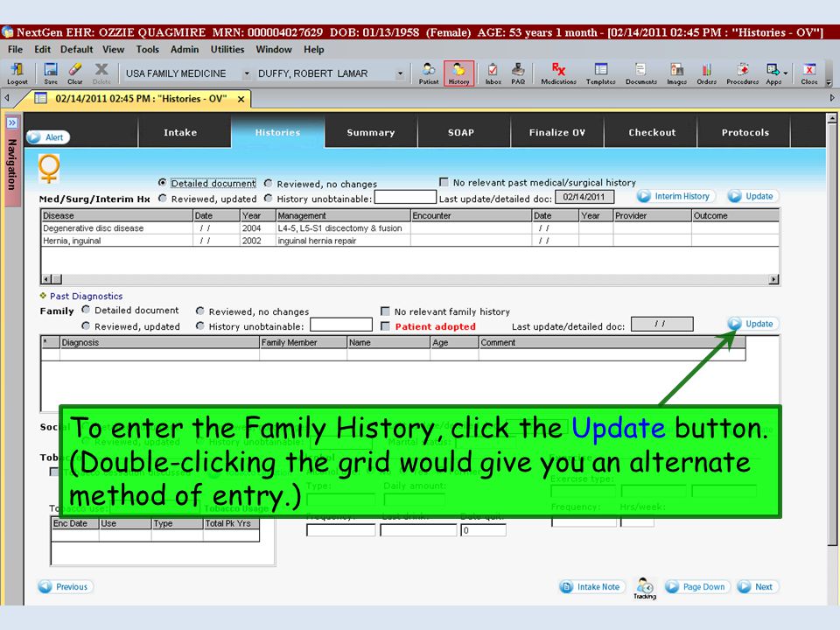Viewport: 840px width, 630px height.
Task: Select Reviewed, no changes for Family history
Action: (x=199, y=311)
